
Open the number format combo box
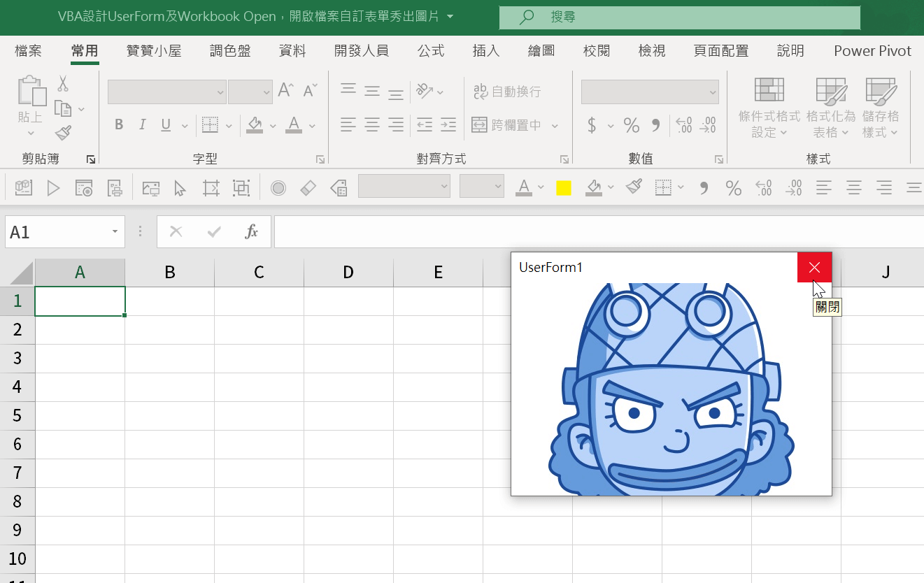(x=650, y=92)
